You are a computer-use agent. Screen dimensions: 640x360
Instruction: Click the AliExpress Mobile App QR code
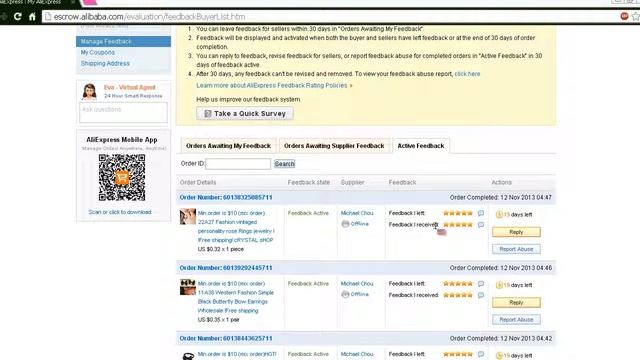coord(122,178)
